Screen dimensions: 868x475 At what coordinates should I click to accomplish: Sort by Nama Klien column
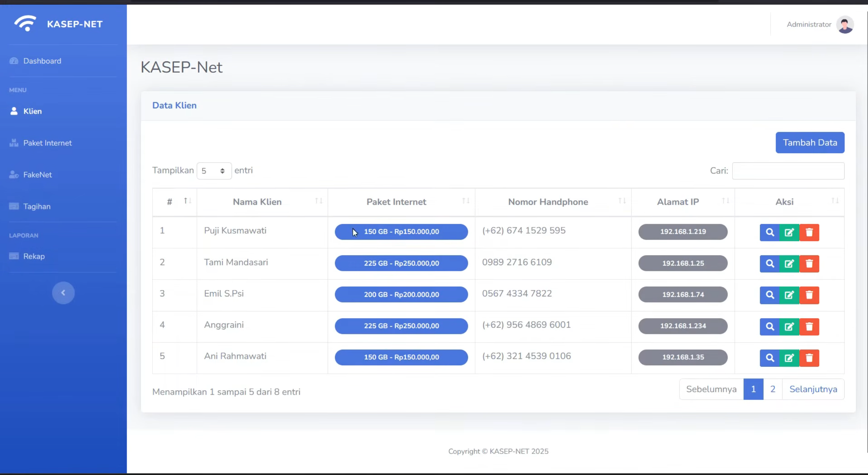click(262, 202)
